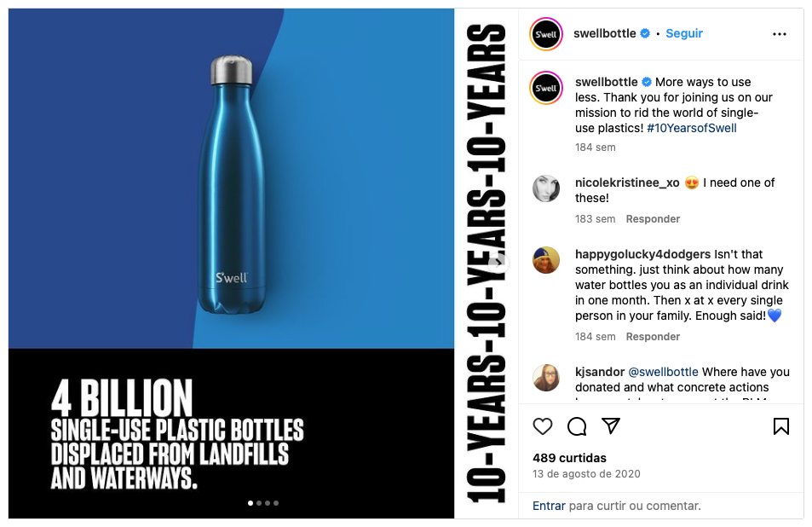Click the verified badge beside swellbottle header
Viewport: 812px width, 527px height.
pyautogui.click(x=646, y=33)
